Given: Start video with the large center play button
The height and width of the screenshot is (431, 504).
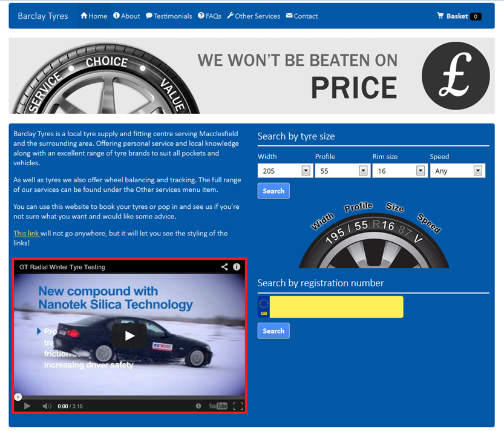Looking at the screenshot, I should click(129, 336).
